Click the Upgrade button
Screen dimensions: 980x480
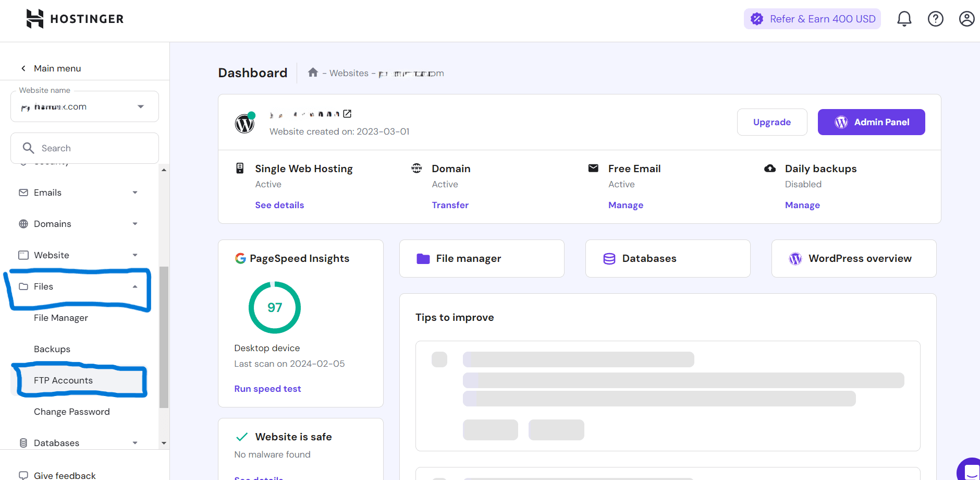tap(772, 122)
